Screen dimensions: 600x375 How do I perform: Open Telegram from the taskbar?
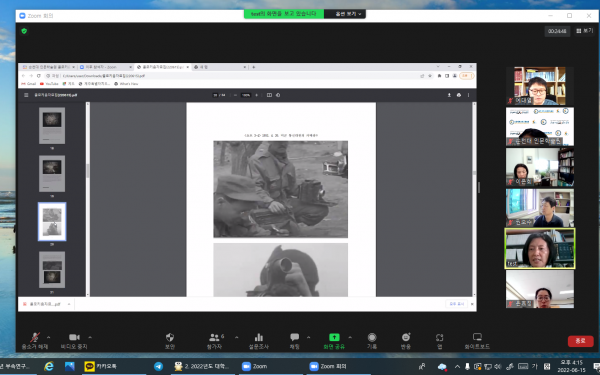158,366
